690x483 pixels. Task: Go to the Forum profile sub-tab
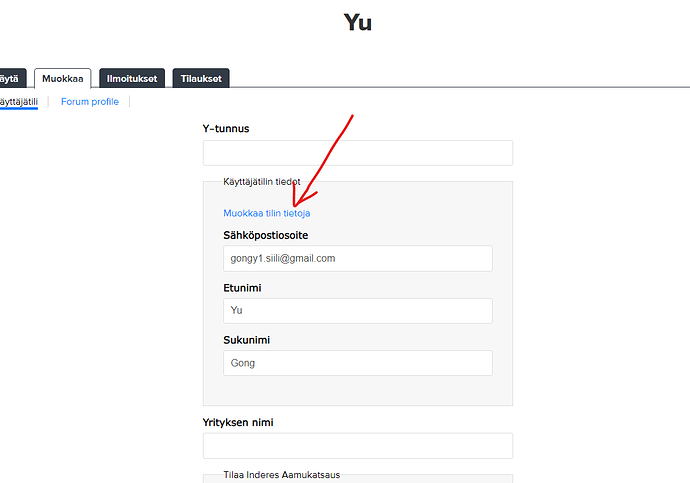click(89, 102)
